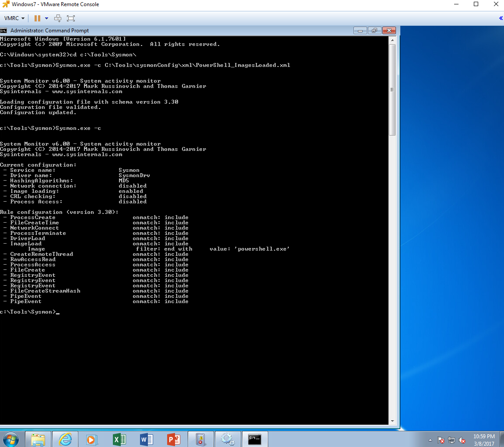Open the clock showing 10:59 PM

pyautogui.click(x=484, y=440)
